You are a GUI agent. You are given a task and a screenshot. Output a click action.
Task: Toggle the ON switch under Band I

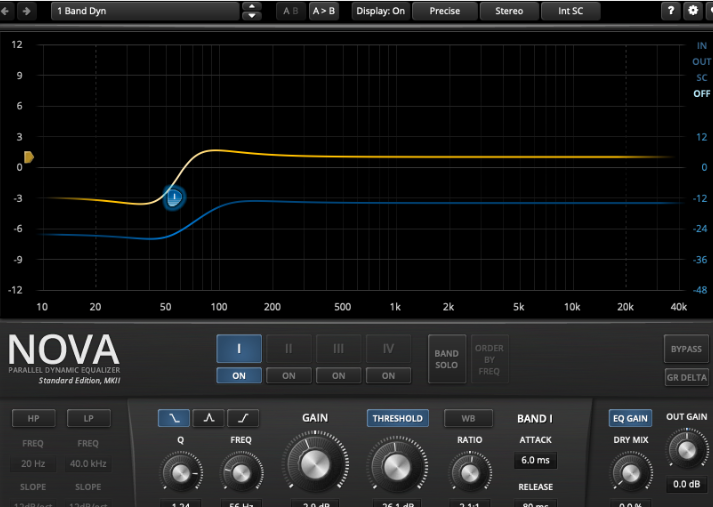click(x=239, y=375)
